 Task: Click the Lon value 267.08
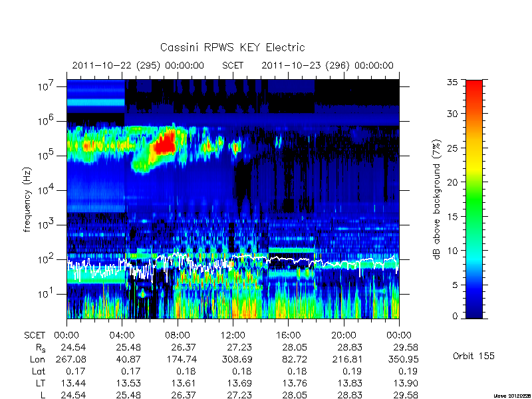tap(70, 359)
